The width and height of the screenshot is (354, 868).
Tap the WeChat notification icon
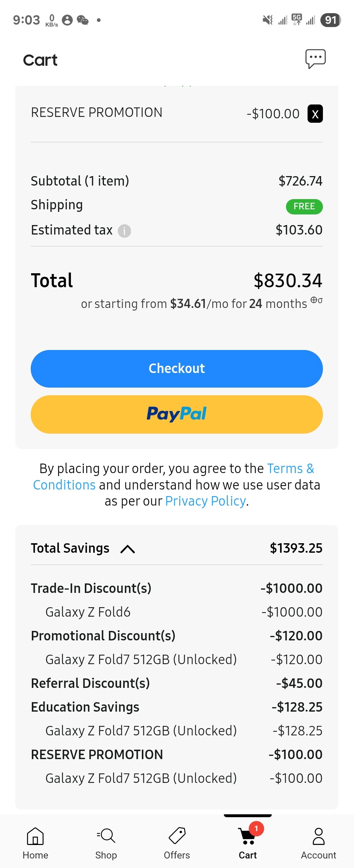[x=83, y=20]
